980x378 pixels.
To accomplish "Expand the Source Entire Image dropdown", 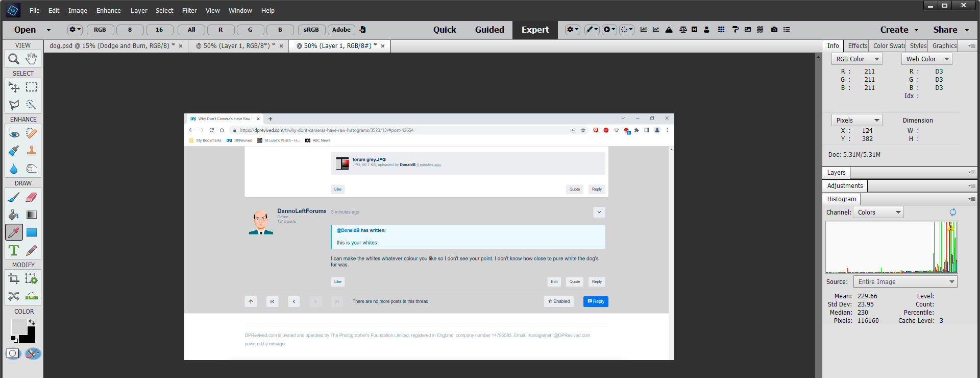I will click(x=905, y=282).
